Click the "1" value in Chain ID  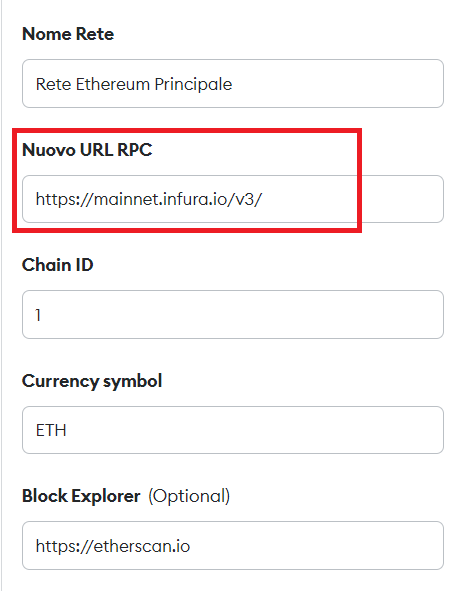click(x=38, y=315)
